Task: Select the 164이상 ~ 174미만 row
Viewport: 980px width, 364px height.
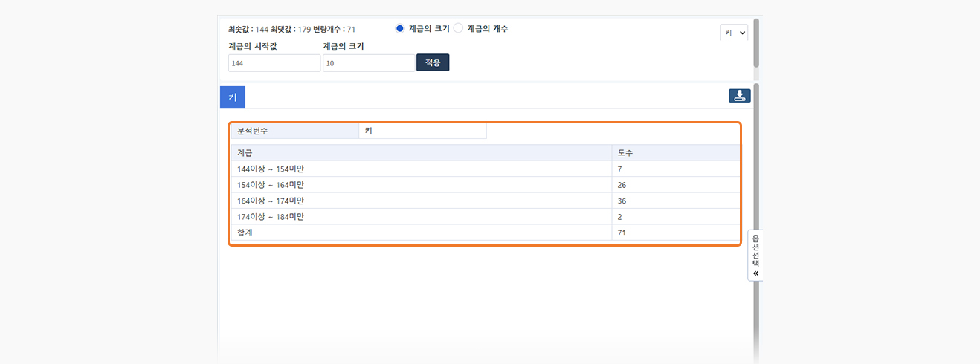Action: 271,201
